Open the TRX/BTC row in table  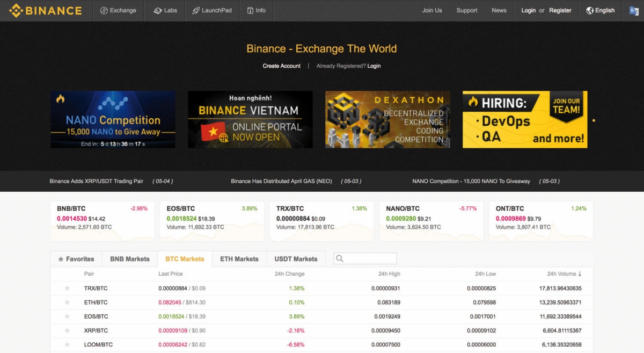click(x=322, y=289)
